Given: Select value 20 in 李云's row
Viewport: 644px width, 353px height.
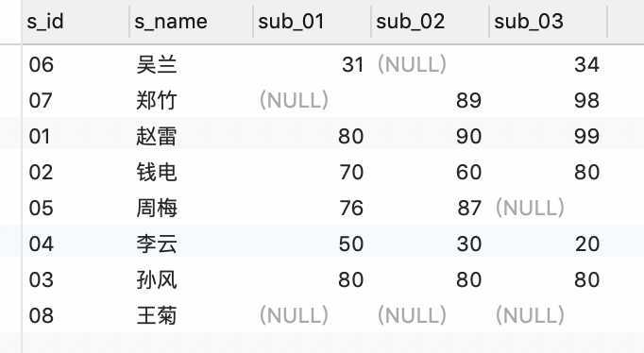Looking at the screenshot, I should pyautogui.click(x=587, y=244).
